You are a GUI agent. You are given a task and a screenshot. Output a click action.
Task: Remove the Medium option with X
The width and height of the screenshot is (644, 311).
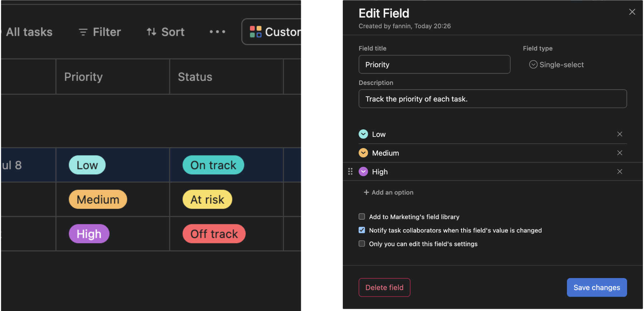pyautogui.click(x=620, y=153)
